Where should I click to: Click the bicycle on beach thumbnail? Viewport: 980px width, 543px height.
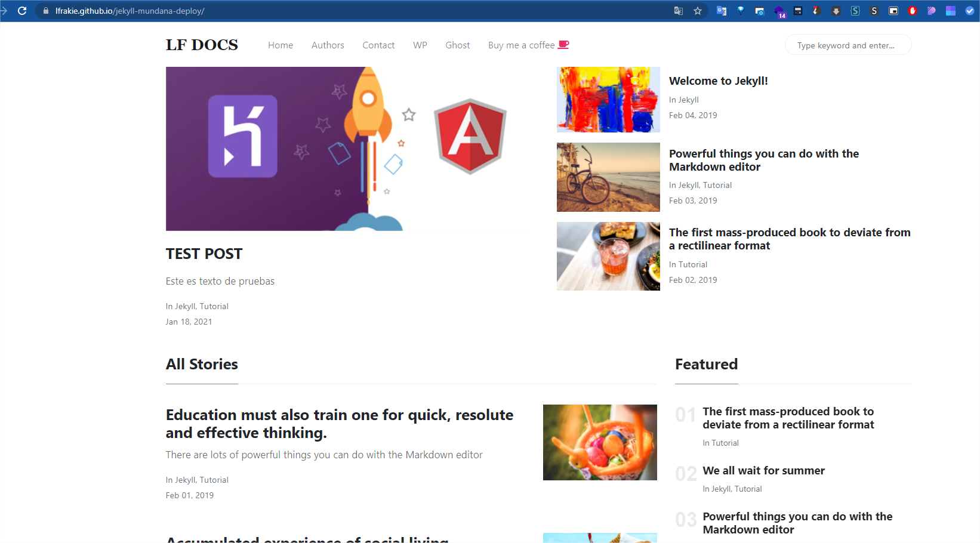point(608,177)
